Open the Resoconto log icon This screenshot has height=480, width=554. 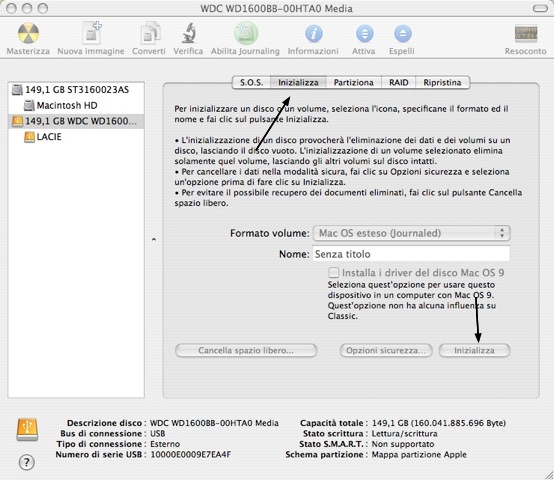click(x=526, y=34)
